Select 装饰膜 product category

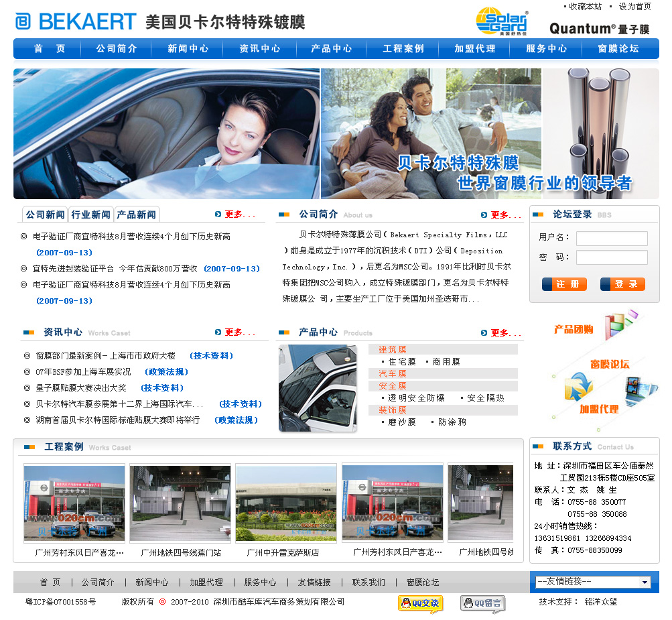pyautogui.click(x=392, y=410)
